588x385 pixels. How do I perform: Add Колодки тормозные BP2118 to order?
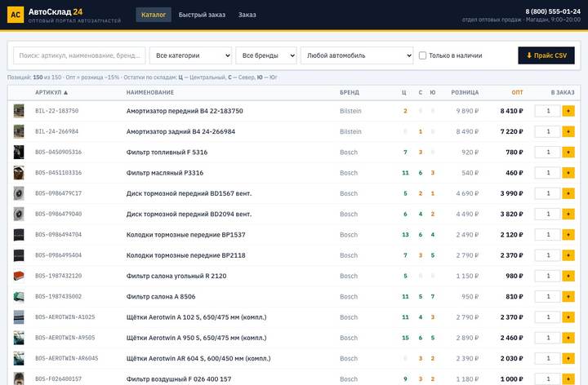click(568, 255)
